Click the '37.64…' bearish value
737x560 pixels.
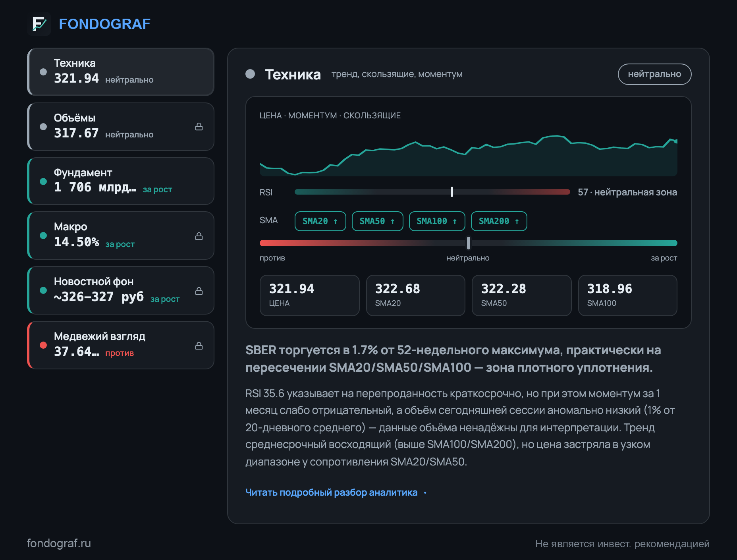tap(77, 351)
